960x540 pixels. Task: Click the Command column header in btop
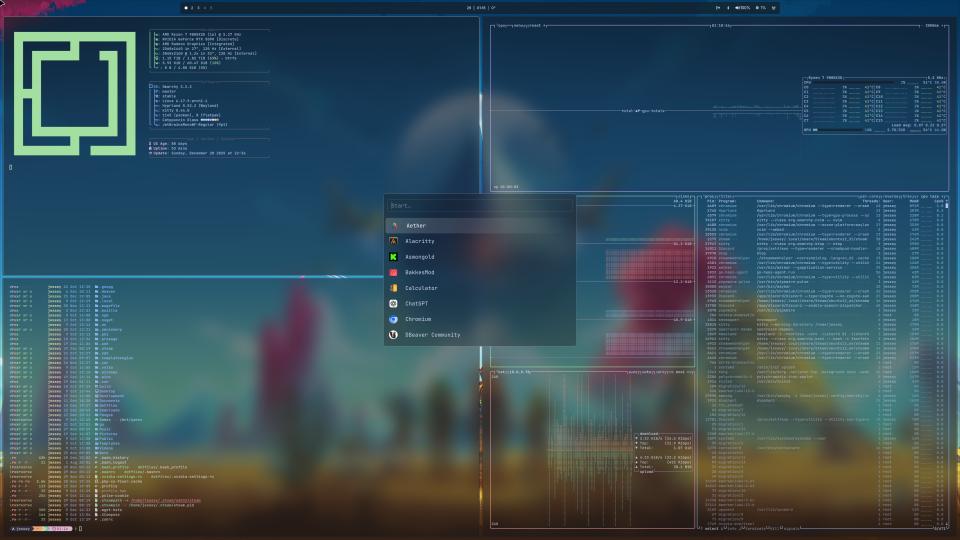(766, 201)
